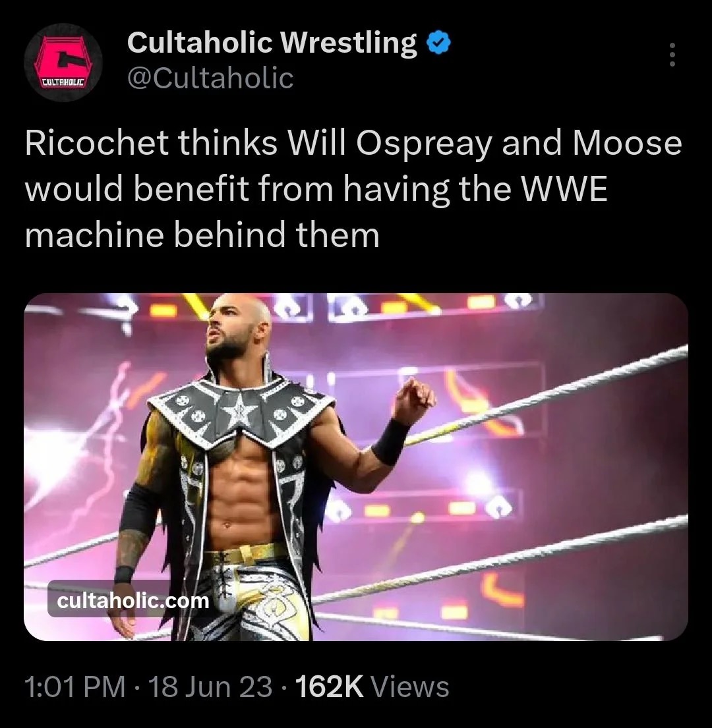Click the Cultaholic Wrestling display name
The height and width of the screenshot is (728, 712).
[272, 43]
